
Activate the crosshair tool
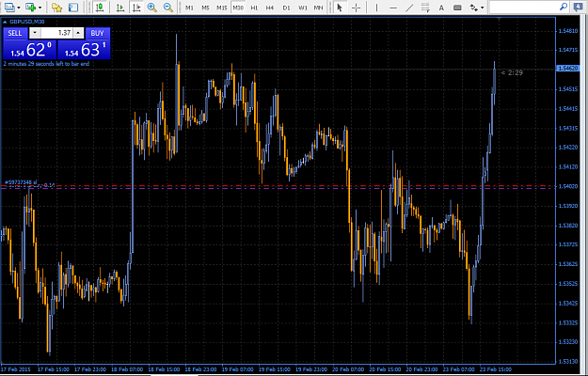tap(357, 8)
